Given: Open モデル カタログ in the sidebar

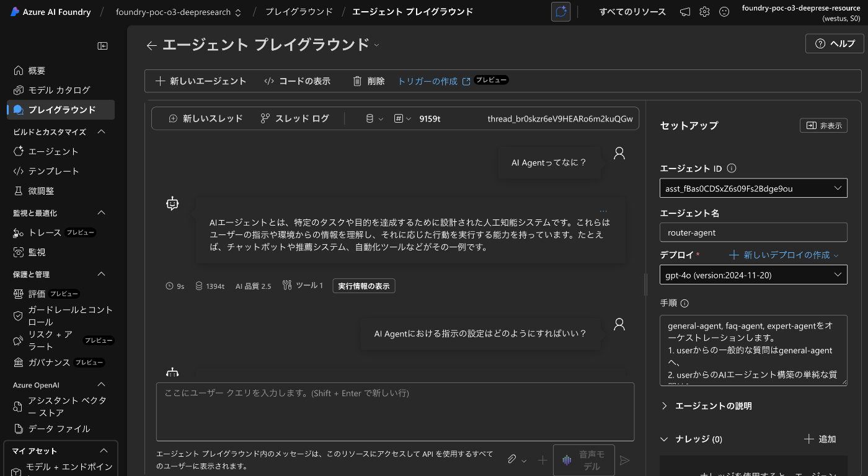Looking at the screenshot, I should tap(52, 90).
